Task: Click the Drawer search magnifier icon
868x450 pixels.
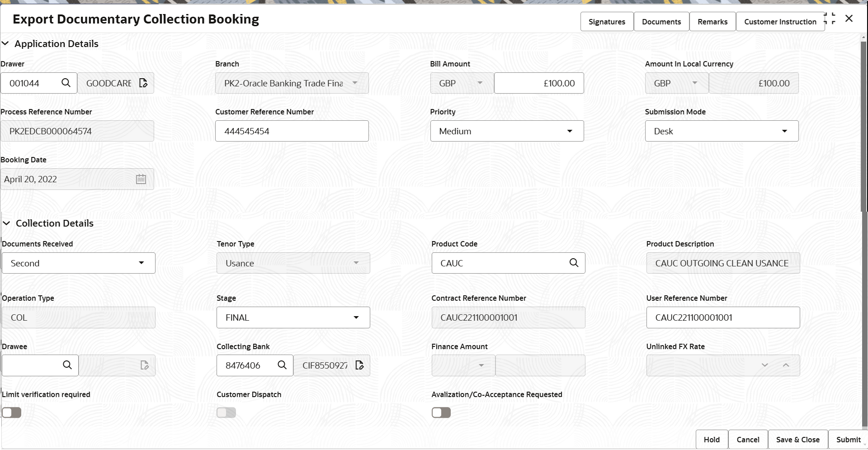Action: click(x=66, y=83)
